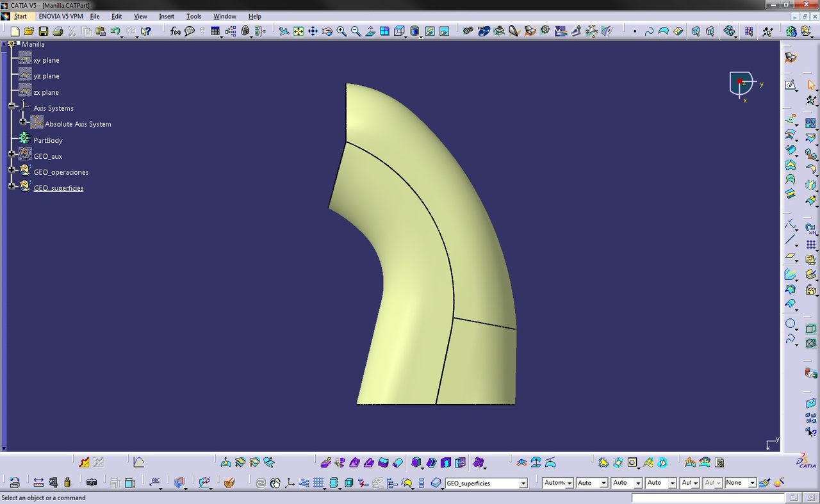The width and height of the screenshot is (820, 504).
Task: Select the Rotate view tool
Action: (x=327, y=31)
